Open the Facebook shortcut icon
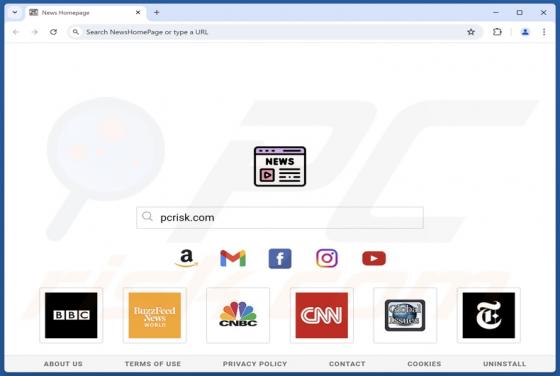 (280, 258)
